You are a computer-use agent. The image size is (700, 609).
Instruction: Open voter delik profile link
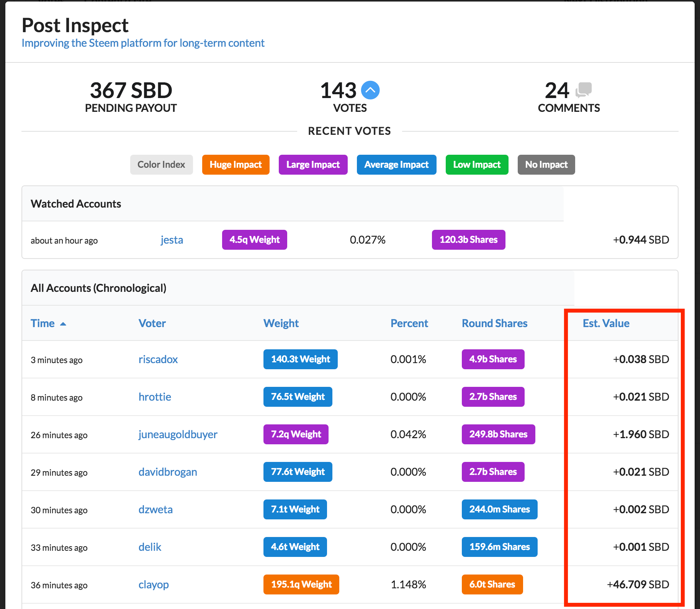tap(150, 547)
